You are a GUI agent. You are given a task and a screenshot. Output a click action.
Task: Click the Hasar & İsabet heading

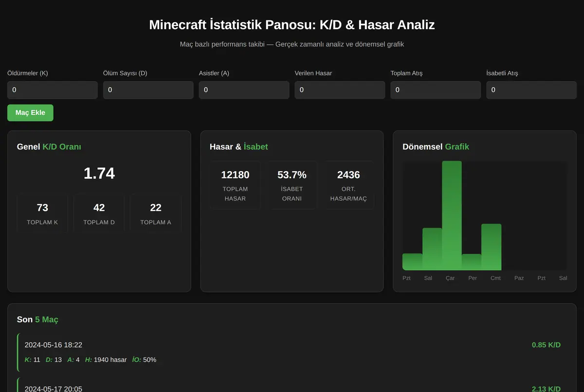click(x=239, y=147)
